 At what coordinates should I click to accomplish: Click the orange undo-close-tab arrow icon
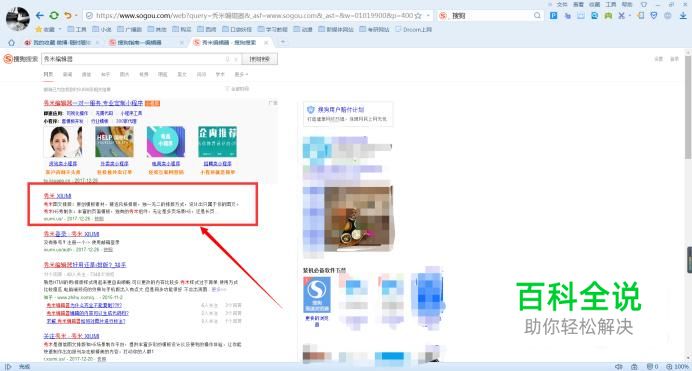(68, 15)
